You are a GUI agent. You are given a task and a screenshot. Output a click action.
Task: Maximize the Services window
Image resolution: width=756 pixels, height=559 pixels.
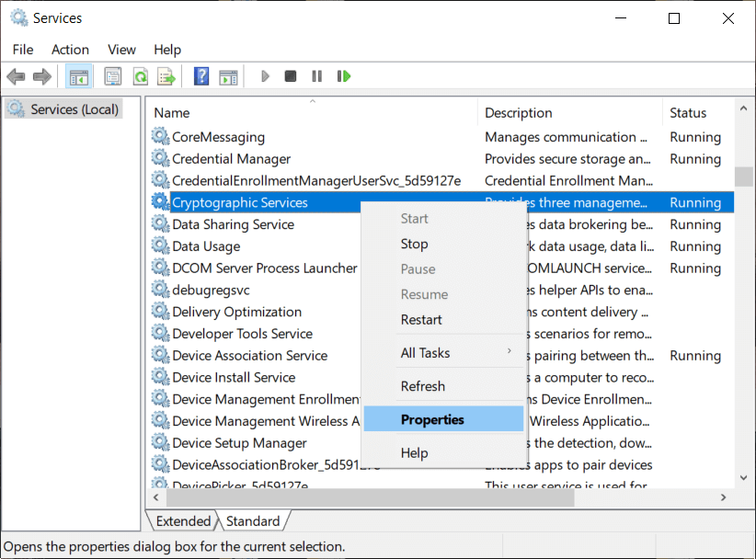click(674, 18)
